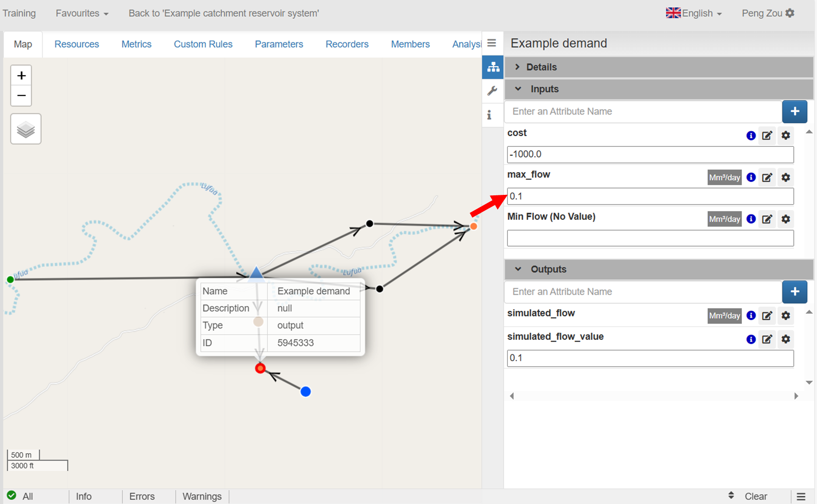Open the wrench tools sidebar icon

coord(492,91)
